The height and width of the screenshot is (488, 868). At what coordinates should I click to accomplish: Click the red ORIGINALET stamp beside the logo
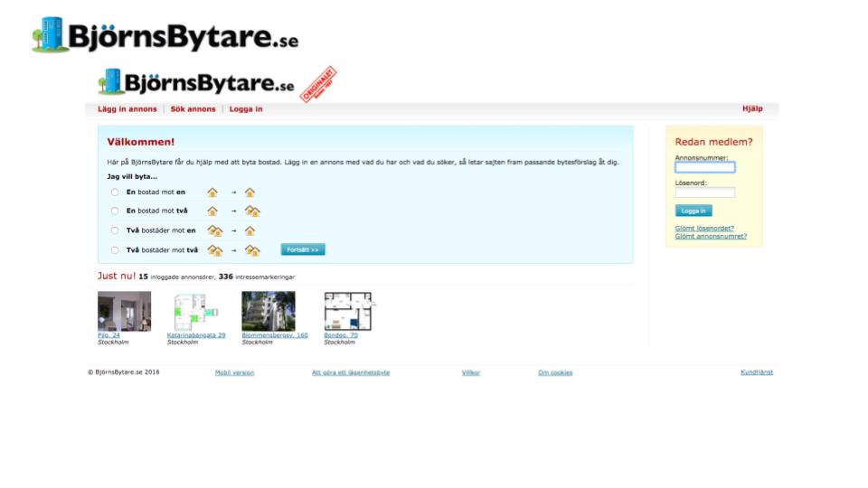[x=318, y=84]
